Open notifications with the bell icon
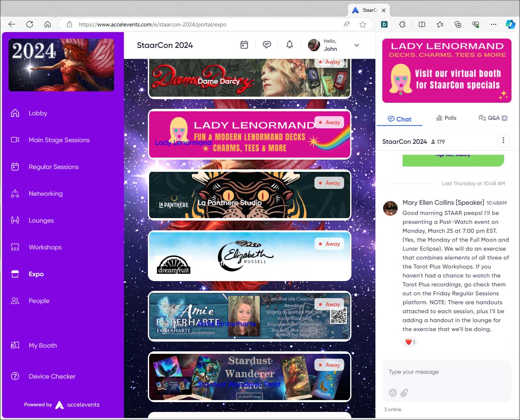This screenshot has height=420, width=520. [290, 45]
